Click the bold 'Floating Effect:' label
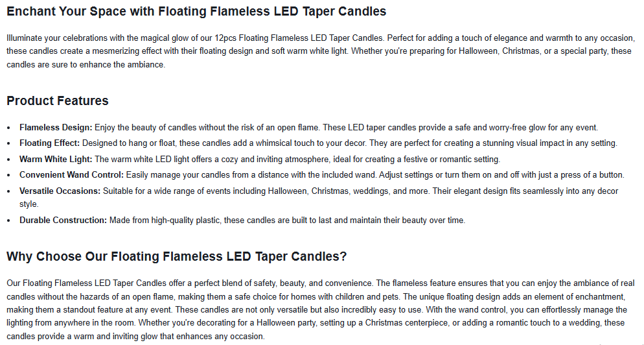This screenshot has height=345, width=644. (x=50, y=143)
